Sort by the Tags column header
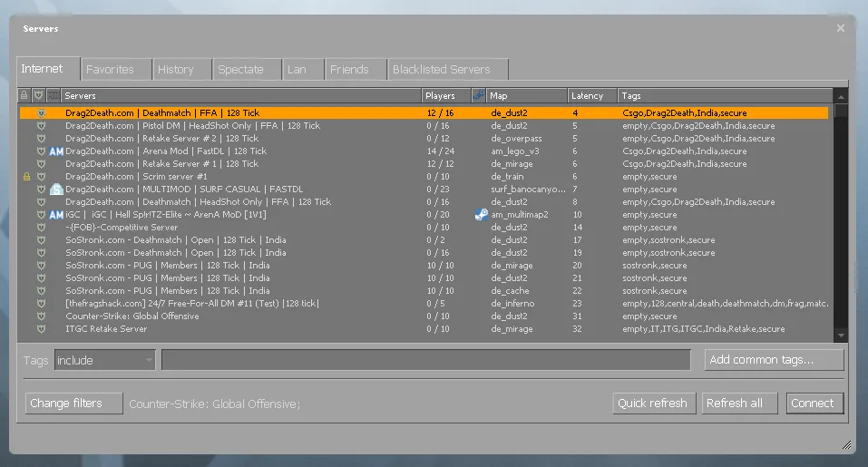 pyautogui.click(x=725, y=96)
